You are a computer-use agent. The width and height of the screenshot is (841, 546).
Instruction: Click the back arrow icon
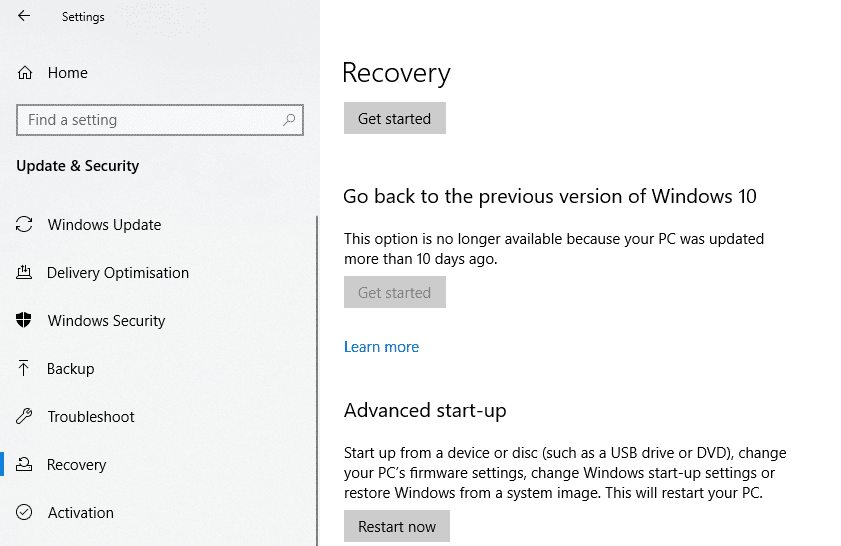(x=24, y=16)
